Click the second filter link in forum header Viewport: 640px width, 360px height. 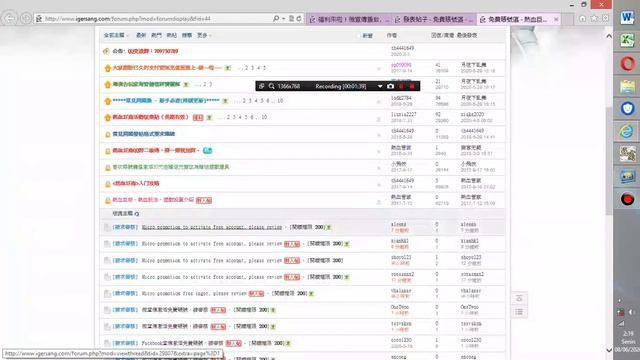coord(141,36)
